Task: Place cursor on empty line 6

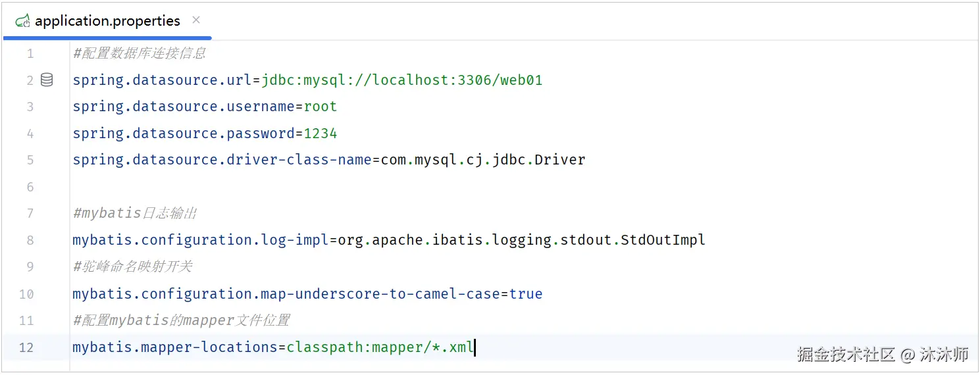Action: [523, 187]
